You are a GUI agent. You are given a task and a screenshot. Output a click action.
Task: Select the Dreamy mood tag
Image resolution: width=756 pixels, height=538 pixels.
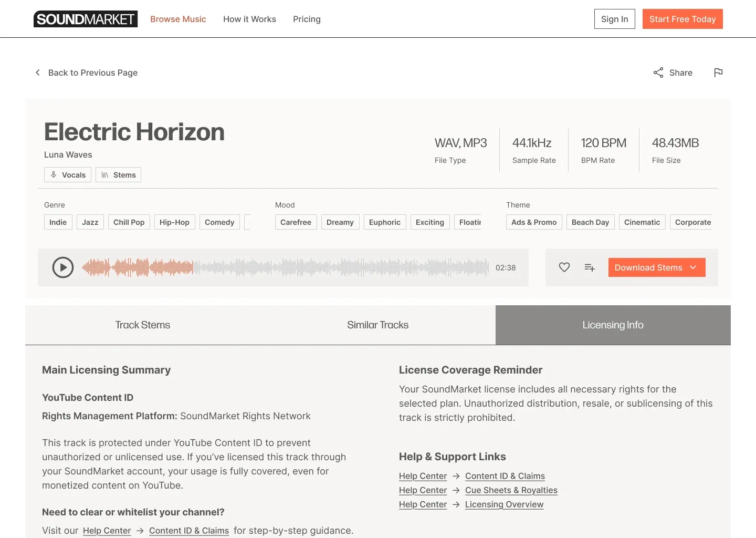pos(340,222)
